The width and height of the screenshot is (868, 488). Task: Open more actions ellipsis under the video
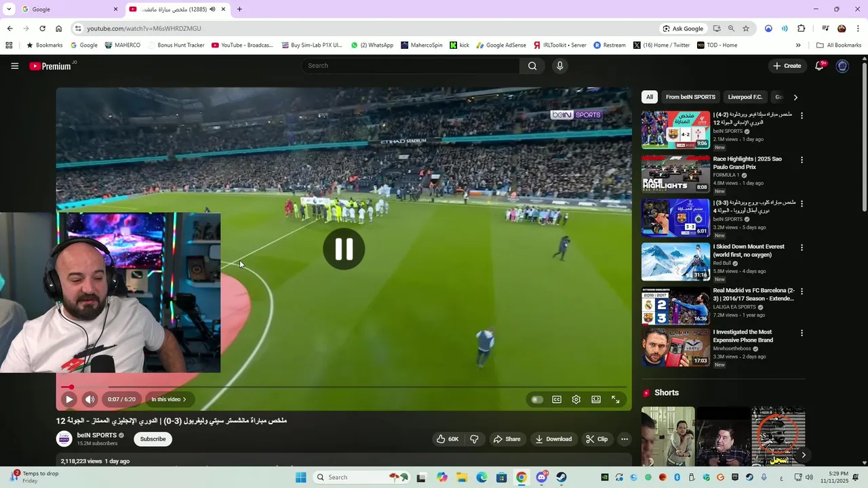tap(625, 439)
